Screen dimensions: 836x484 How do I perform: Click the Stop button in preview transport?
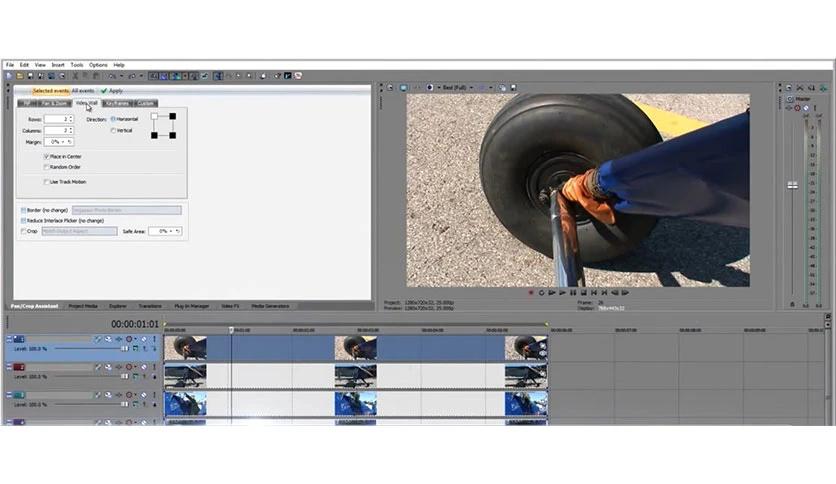[x=583, y=293]
